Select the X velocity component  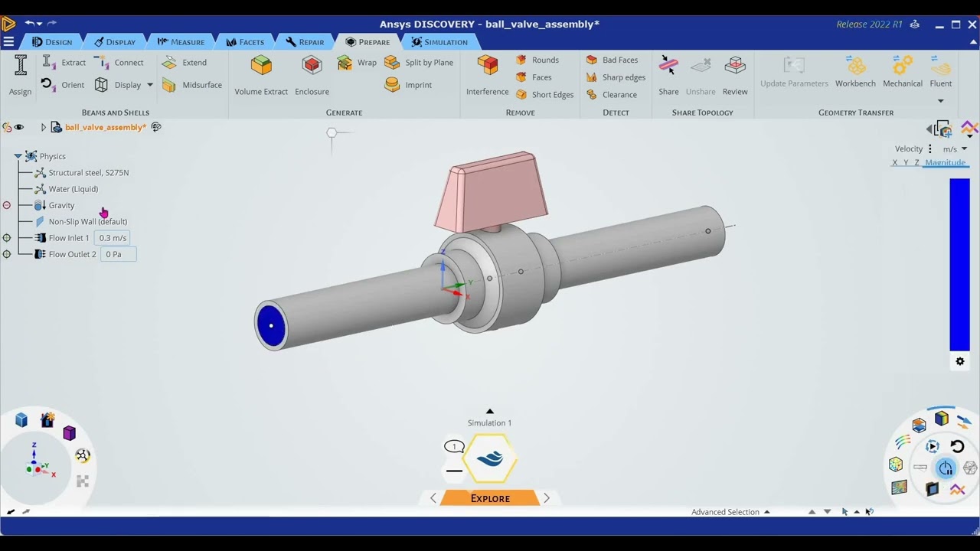tap(894, 163)
